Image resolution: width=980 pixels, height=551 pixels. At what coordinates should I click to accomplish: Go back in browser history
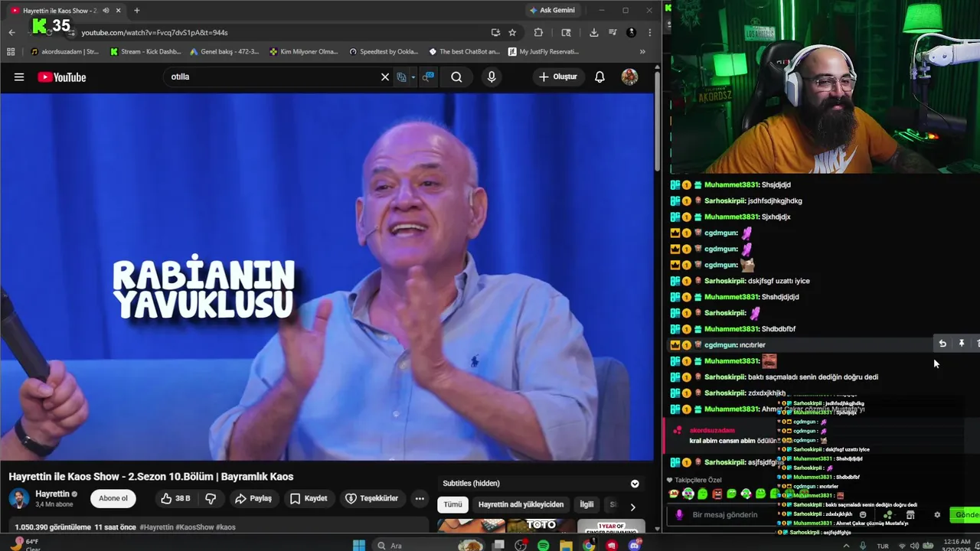11,32
